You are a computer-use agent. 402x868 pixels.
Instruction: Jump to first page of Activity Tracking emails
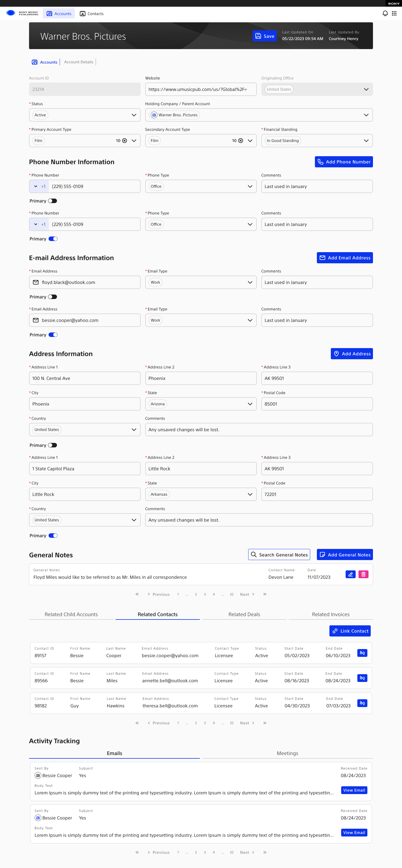pyautogui.click(x=137, y=852)
